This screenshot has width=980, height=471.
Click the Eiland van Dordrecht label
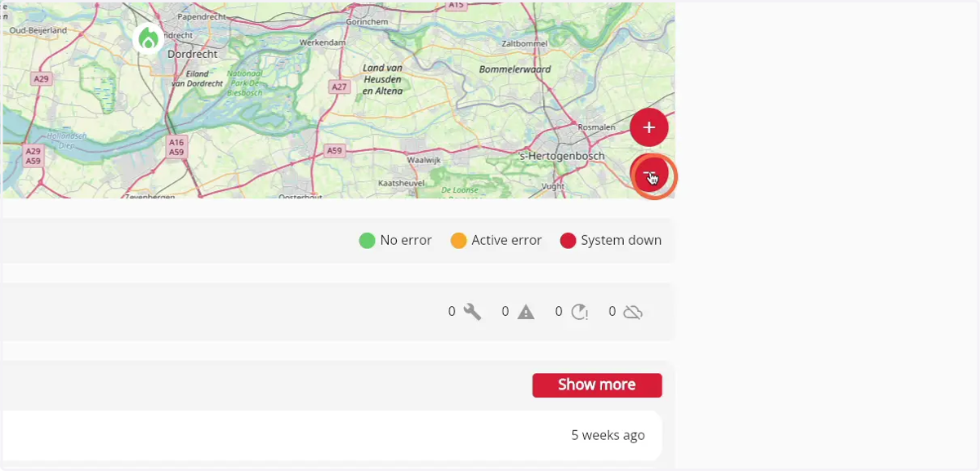tap(198, 78)
